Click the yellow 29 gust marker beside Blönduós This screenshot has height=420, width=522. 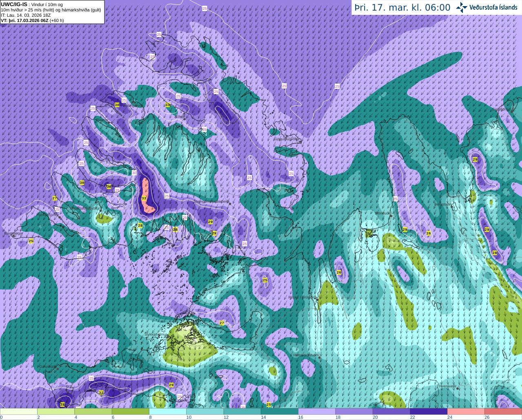click(405, 230)
